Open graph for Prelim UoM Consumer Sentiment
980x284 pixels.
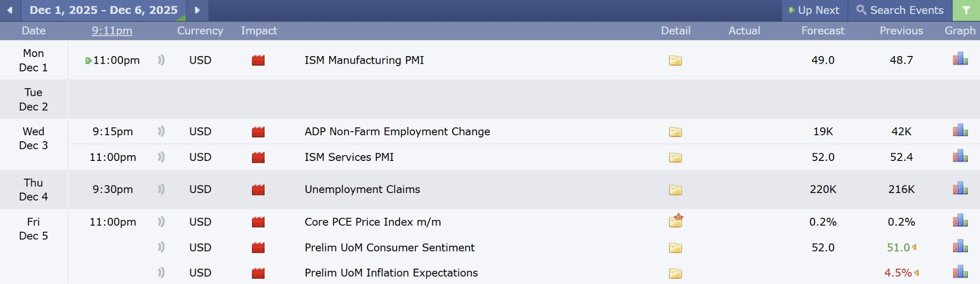click(x=960, y=247)
